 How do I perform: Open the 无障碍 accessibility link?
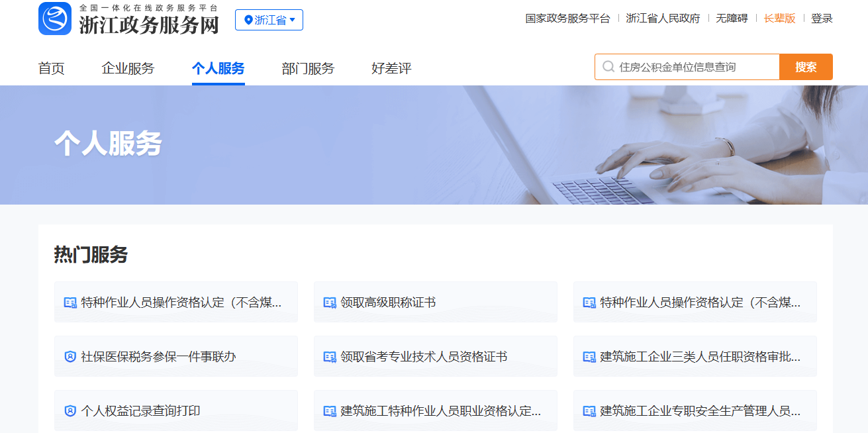tap(732, 19)
